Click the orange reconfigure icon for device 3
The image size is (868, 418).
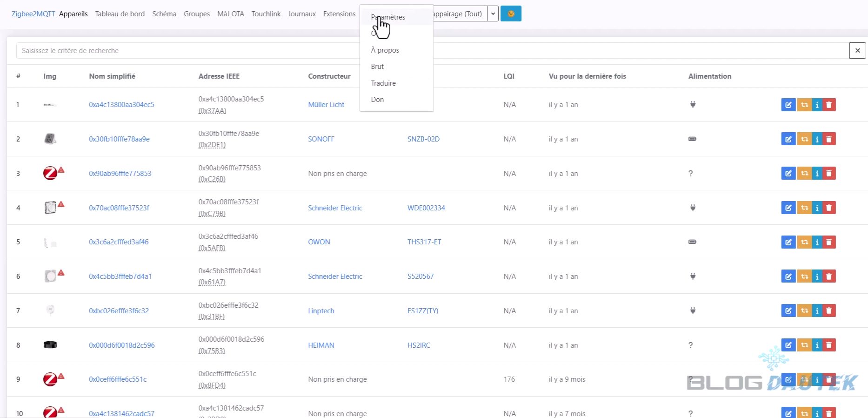(x=804, y=174)
